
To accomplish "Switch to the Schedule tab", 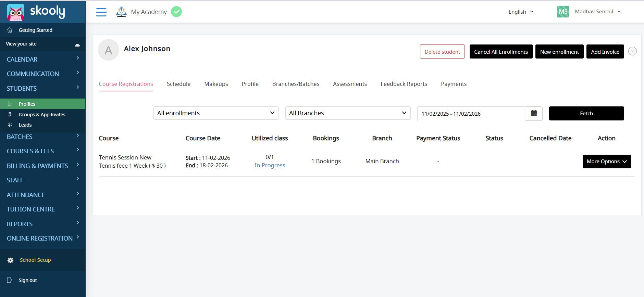I will coord(178,84).
